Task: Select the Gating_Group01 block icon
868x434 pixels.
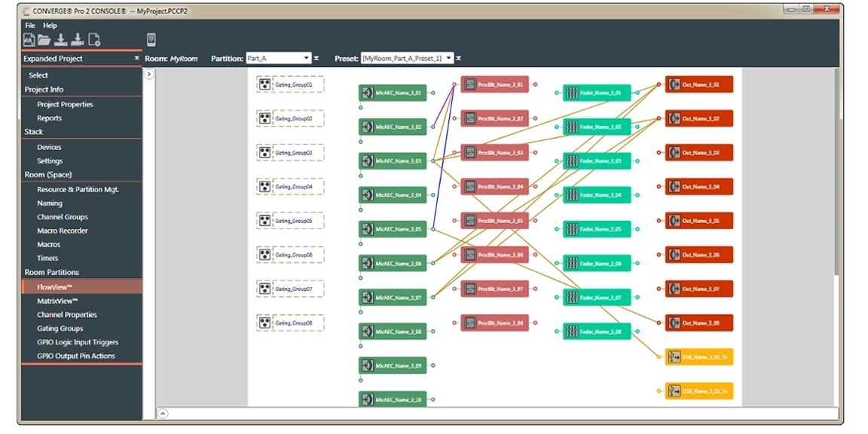Action: pyautogui.click(x=264, y=84)
